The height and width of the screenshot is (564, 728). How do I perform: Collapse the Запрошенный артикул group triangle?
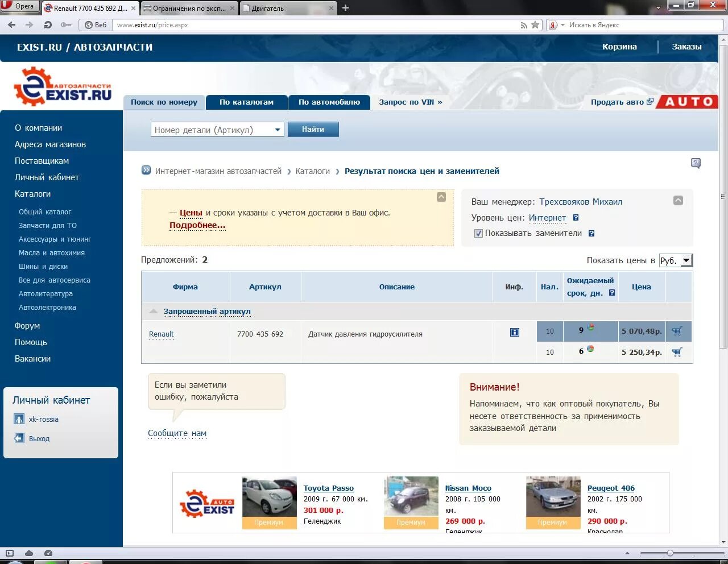(153, 311)
